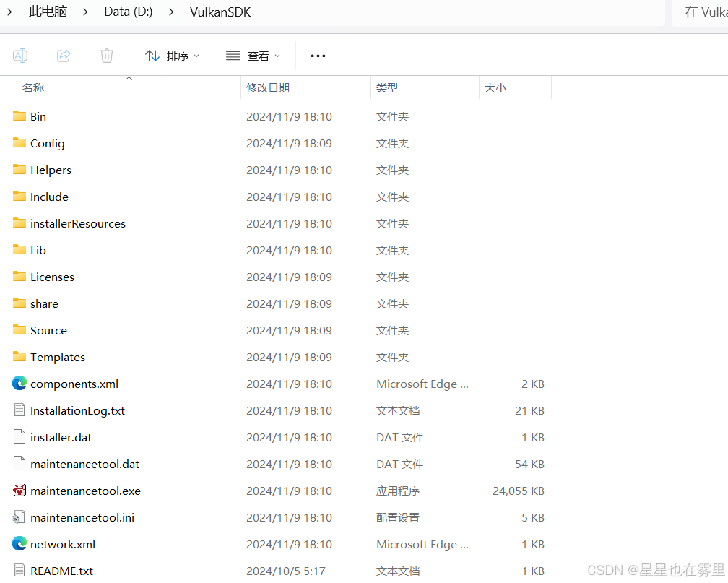Click the 24,055 KB size value
The image size is (728, 583).
pyautogui.click(x=518, y=491)
